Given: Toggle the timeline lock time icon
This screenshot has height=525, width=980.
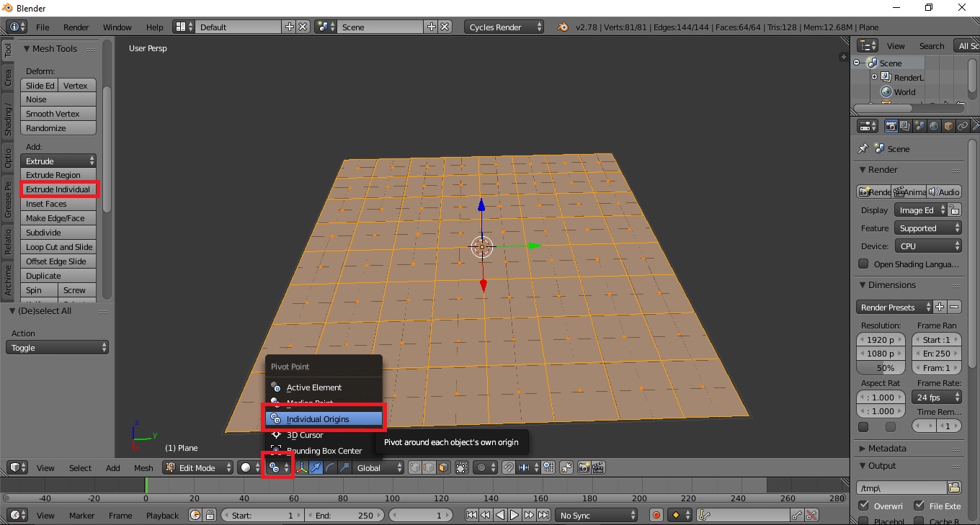Looking at the screenshot, I should tap(210, 515).
